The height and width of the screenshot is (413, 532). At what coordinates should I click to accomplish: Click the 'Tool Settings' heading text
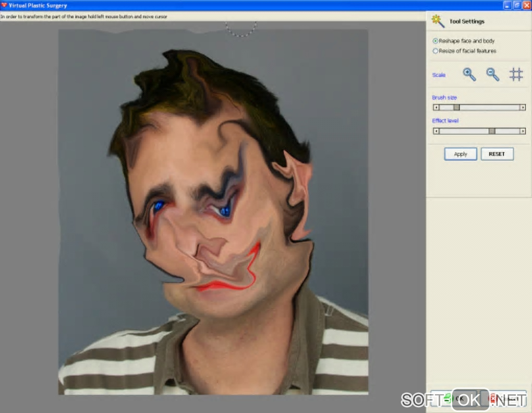(467, 21)
